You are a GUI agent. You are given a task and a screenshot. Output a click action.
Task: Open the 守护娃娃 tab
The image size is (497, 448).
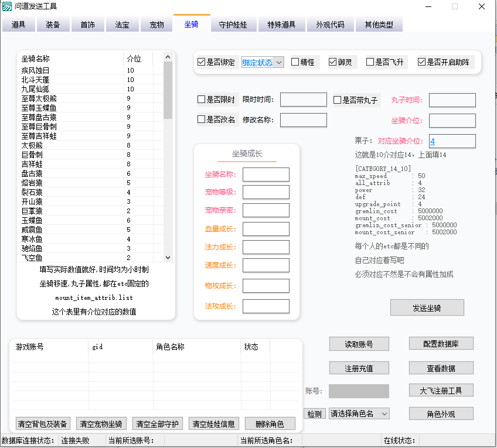(x=233, y=25)
